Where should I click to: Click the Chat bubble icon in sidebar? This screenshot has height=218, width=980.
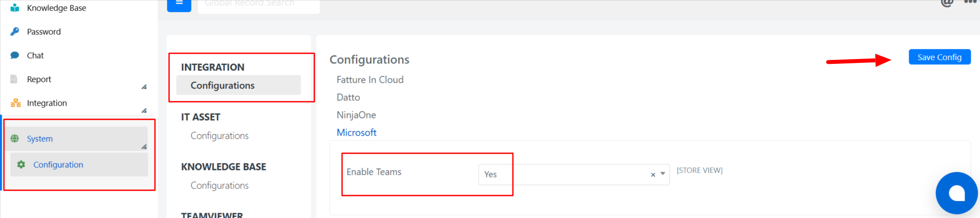click(x=15, y=55)
